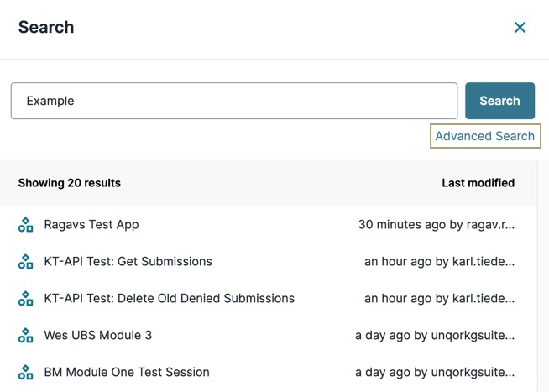Image resolution: width=549 pixels, height=392 pixels.
Task: Click a day ago timestamp for BM Module One
Action: [435, 372]
